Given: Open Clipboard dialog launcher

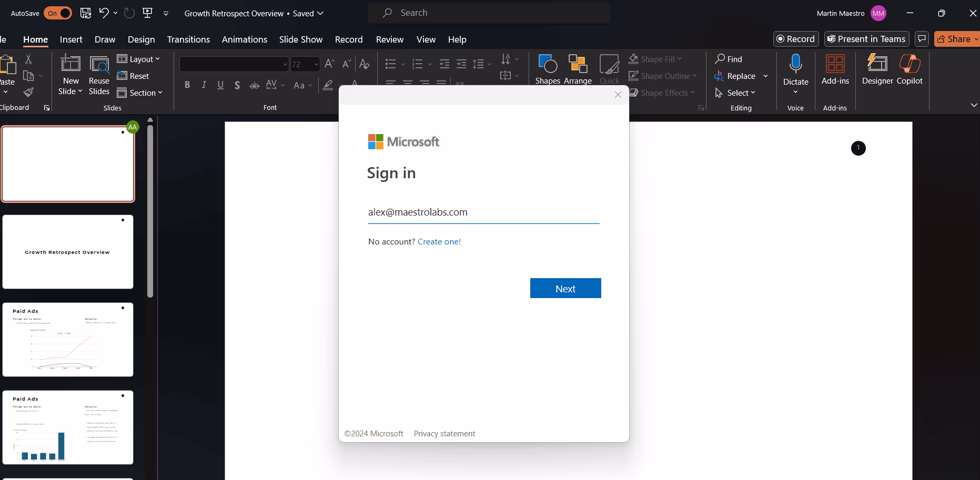Looking at the screenshot, I should tap(47, 108).
